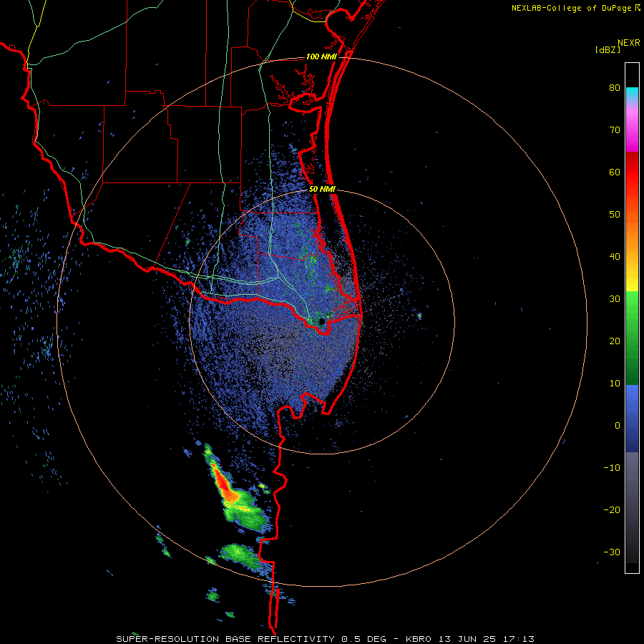The image size is (644, 644).
Task: Click the -20 dBZ scale label
Action: click(612, 510)
